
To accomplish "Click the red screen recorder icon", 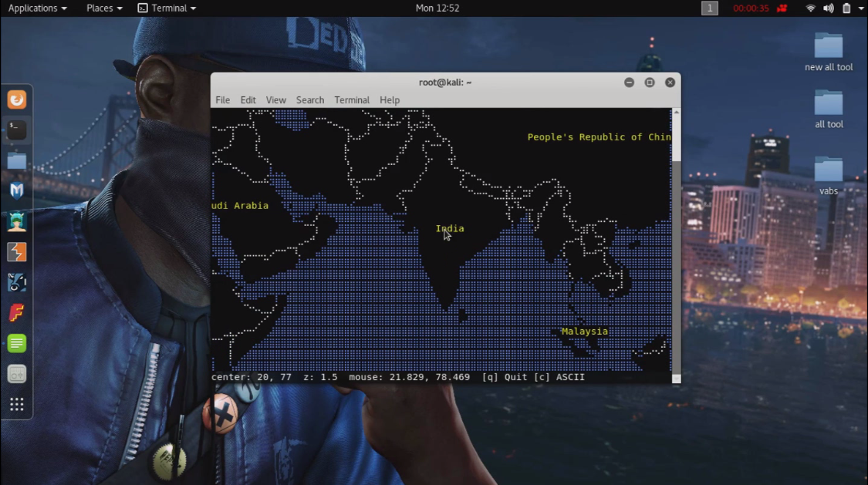I will (782, 8).
